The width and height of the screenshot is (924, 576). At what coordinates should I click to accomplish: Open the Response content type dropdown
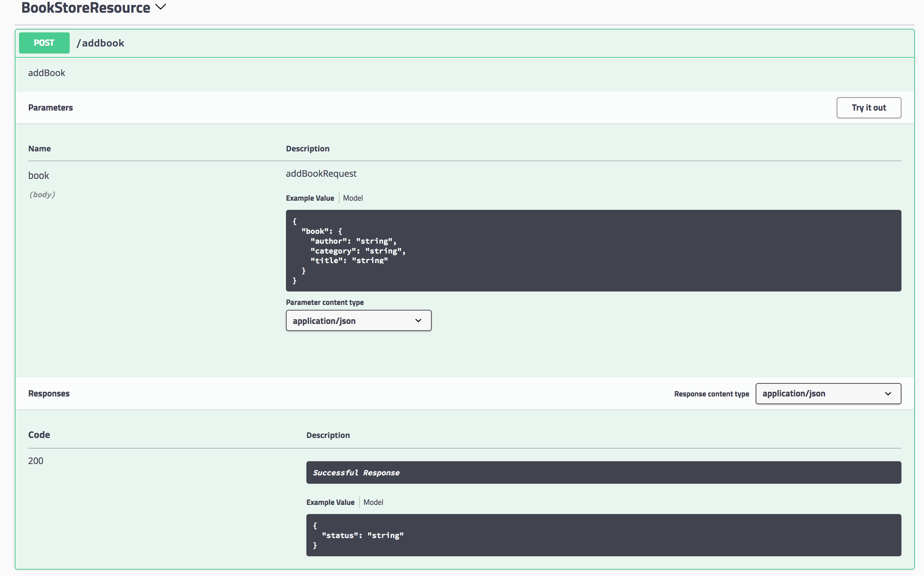(828, 394)
